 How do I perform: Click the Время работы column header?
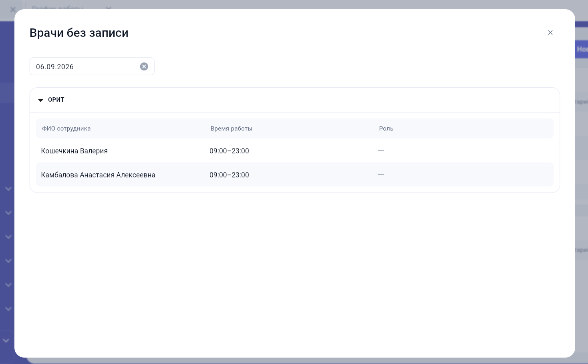(232, 129)
